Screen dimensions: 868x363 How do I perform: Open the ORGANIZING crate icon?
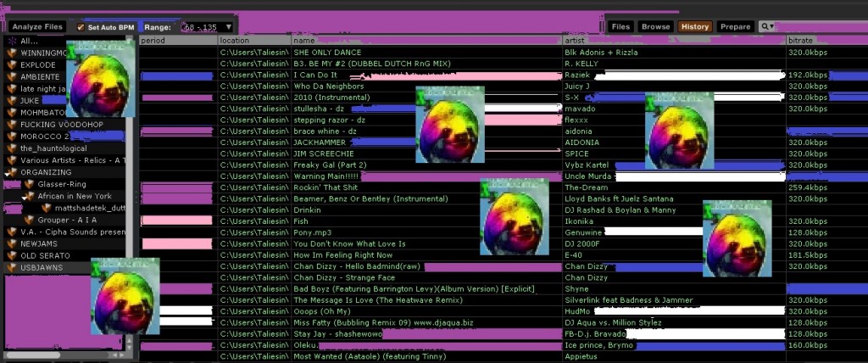point(13,172)
